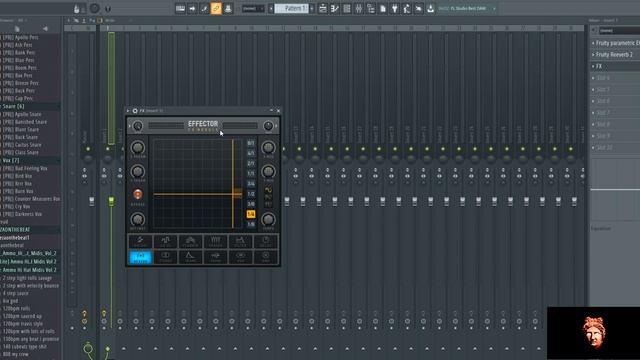The image size is (640, 360).
Task: Click Apollo Perc sample in browser
Action: click(x=20, y=37)
